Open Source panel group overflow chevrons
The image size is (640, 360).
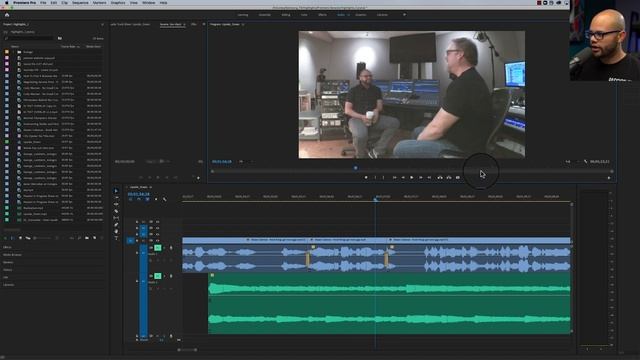click(x=203, y=24)
